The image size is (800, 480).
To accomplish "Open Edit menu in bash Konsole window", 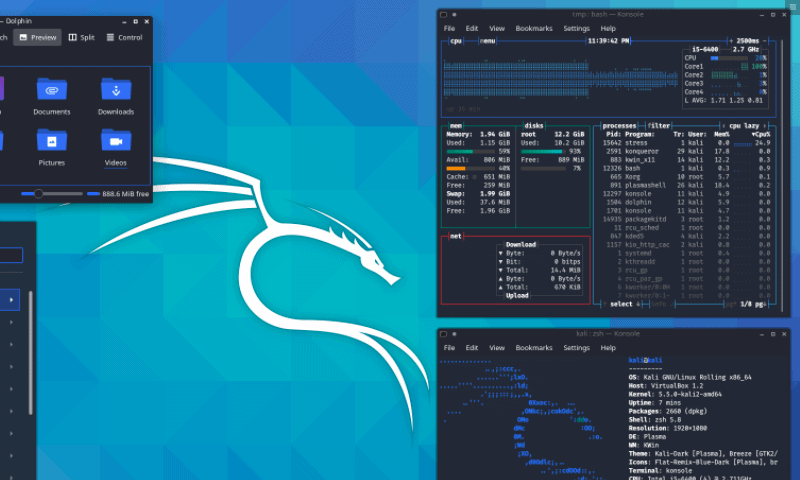I will [x=472, y=29].
